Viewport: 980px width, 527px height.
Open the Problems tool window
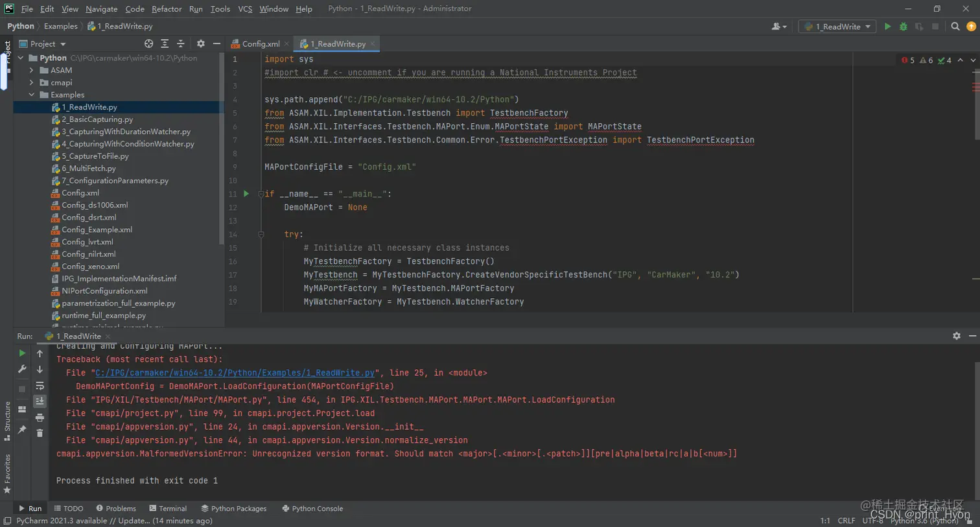point(116,509)
